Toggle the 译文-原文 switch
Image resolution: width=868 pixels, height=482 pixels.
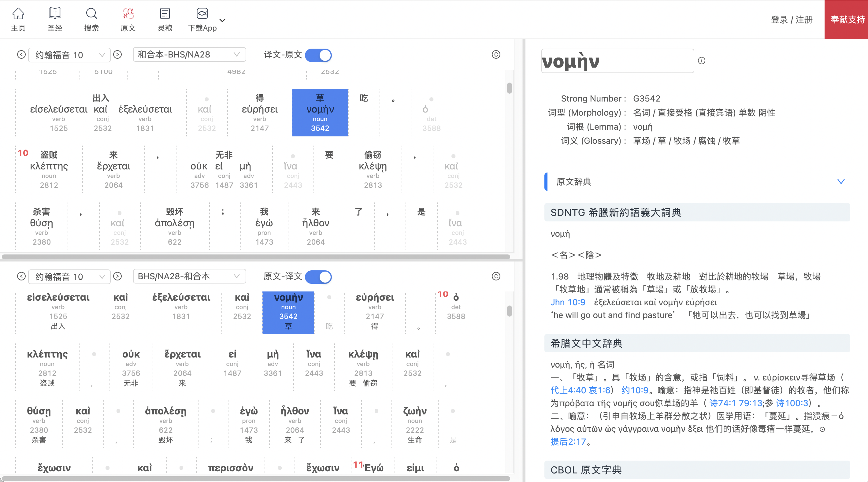point(318,55)
